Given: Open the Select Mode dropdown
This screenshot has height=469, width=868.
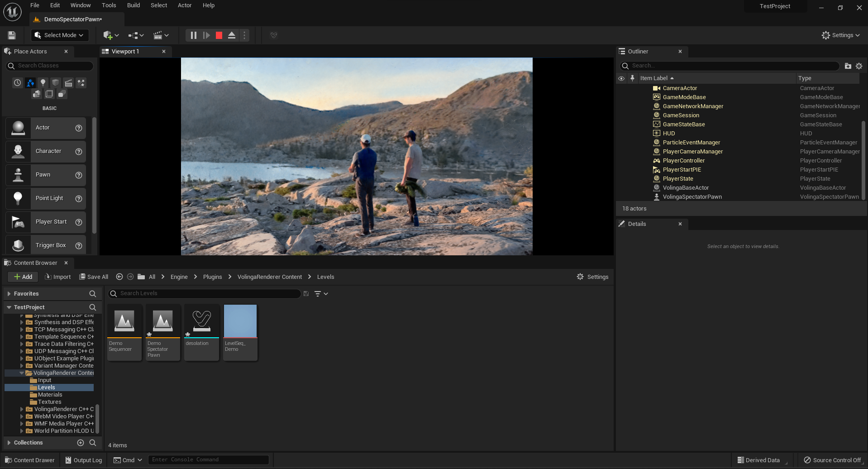Looking at the screenshot, I should pos(60,35).
